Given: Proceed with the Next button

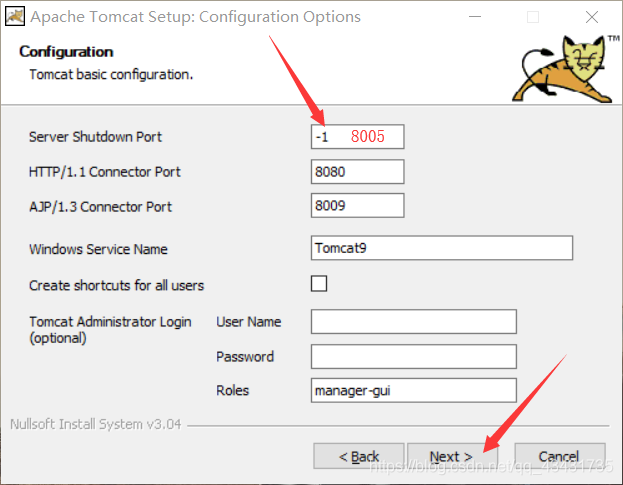Looking at the screenshot, I should [452, 456].
